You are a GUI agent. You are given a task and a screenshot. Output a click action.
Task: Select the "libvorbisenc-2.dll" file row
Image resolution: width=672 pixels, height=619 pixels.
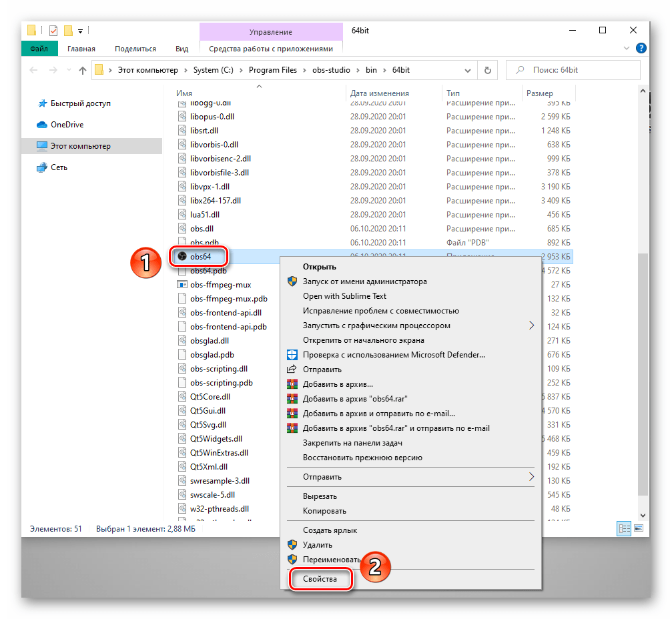click(x=373, y=159)
